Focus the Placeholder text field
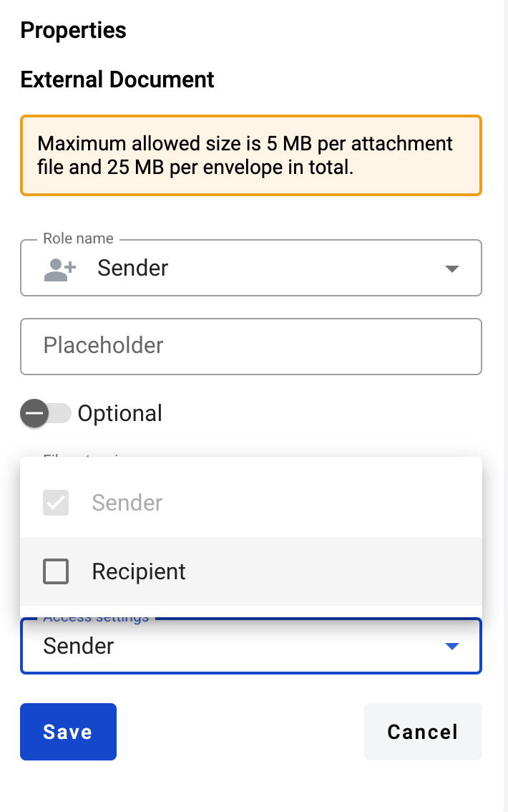 coord(250,347)
